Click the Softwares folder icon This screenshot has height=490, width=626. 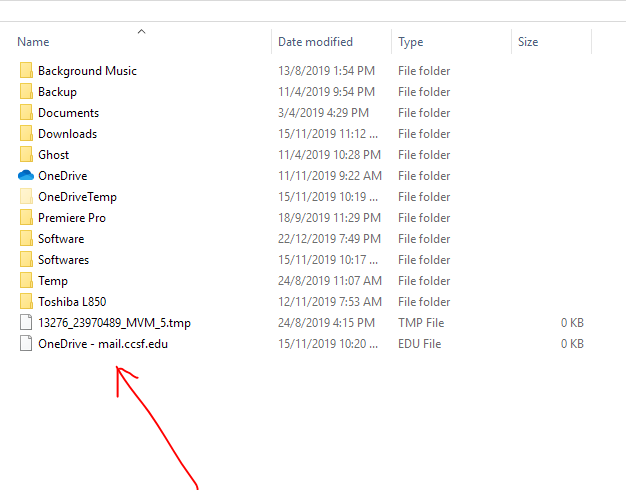tap(26, 260)
